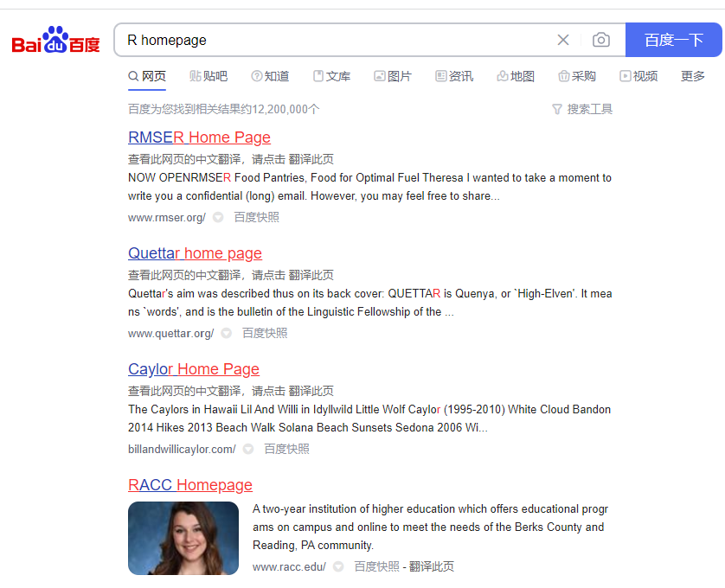Select the 网页 tab
The height and width of the screenshot is (588, 725).
(x=147, y=76)
